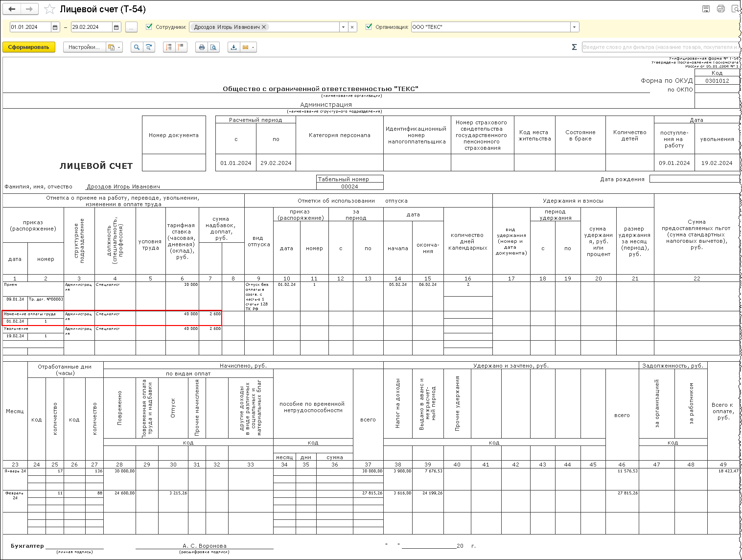Toggle the Сотрудники filter checkbox
Viewport: 742px width, 560px height.
click(149, 27)
